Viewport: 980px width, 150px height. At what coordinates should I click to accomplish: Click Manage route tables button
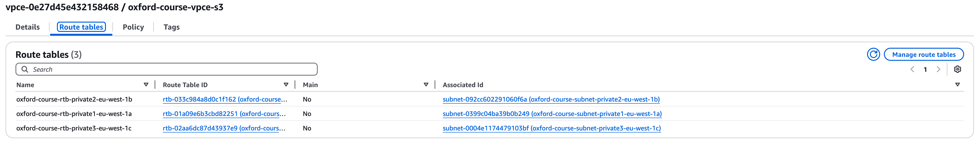[923, 54]
